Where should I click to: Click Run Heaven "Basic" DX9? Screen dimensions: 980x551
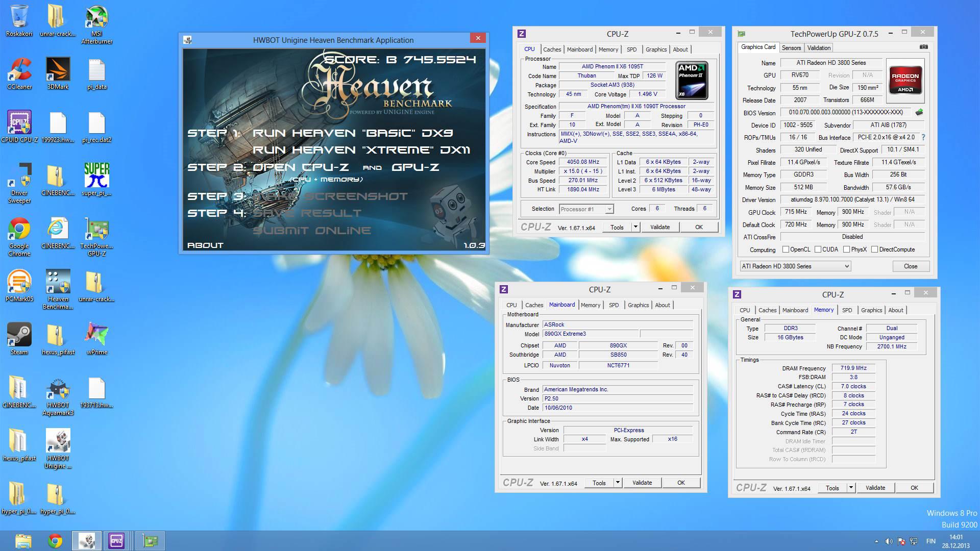353,133
